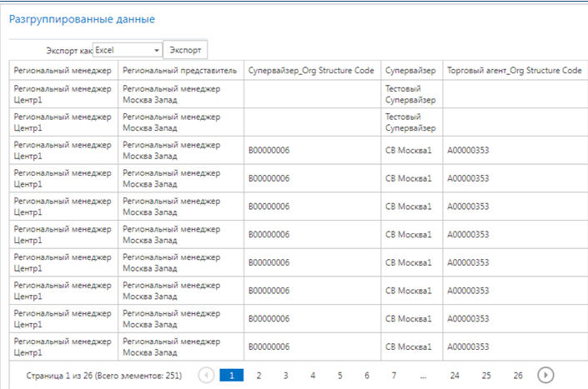Click current page 1 indicator
The height and width of the screenshot is (389, 588).
pyautogui.click(x=231, y=376)
